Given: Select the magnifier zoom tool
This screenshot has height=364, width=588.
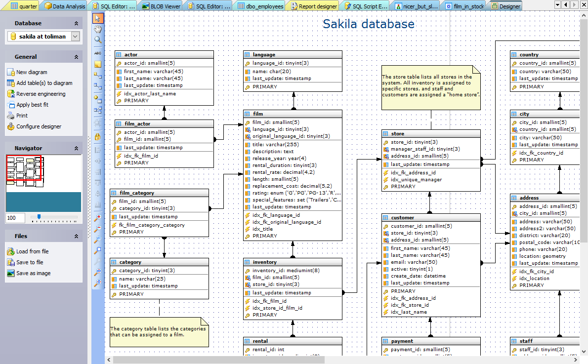Looking at the screenshot, I should tap(98, 40).
